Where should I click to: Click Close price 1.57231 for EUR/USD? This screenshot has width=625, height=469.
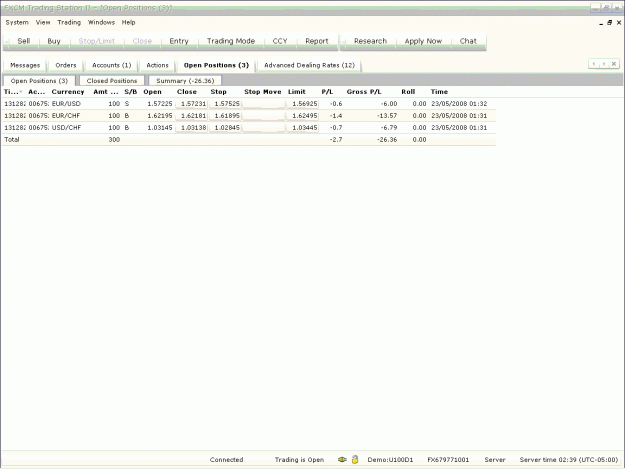tap(192, 104)
